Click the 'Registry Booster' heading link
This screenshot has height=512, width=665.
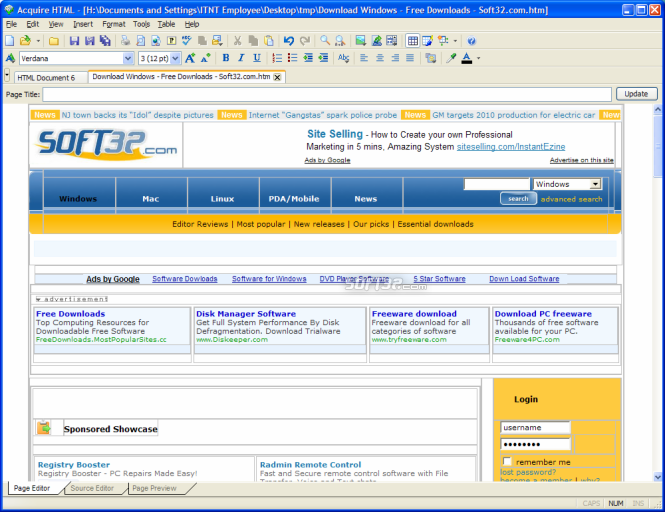(74, 464)
